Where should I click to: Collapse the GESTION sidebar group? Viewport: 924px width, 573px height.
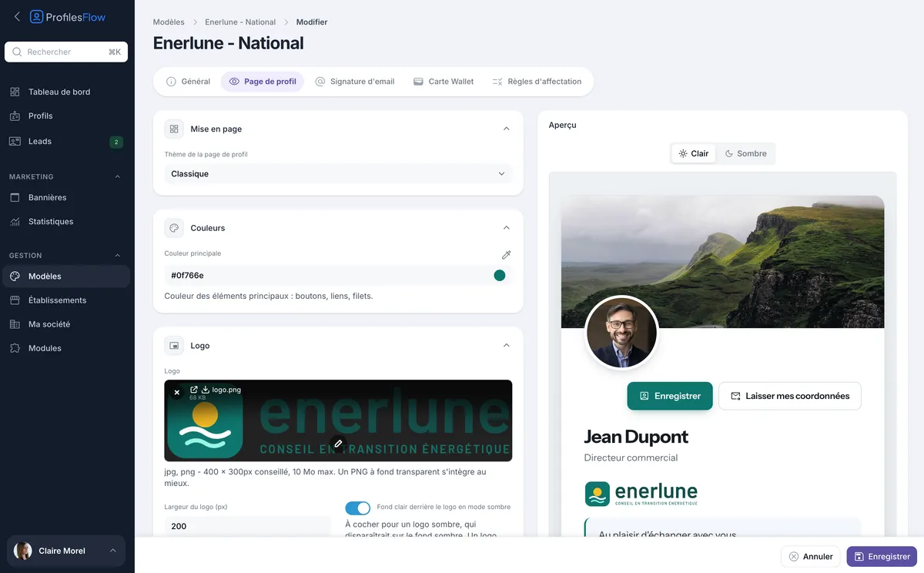coord(118,256)
